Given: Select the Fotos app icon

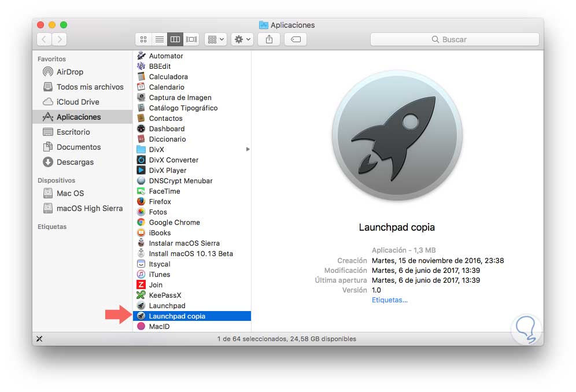Looking at the screenshot, I should (141, 212).
